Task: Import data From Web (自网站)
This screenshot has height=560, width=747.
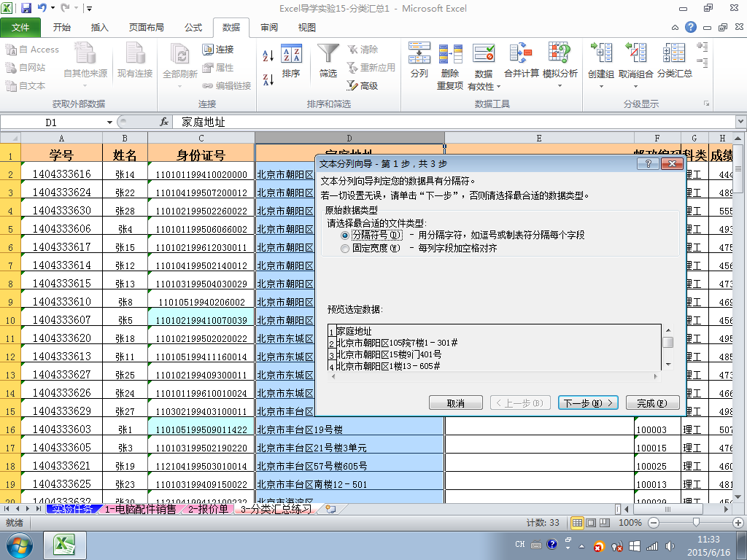Action: click(x=26, y=68)
